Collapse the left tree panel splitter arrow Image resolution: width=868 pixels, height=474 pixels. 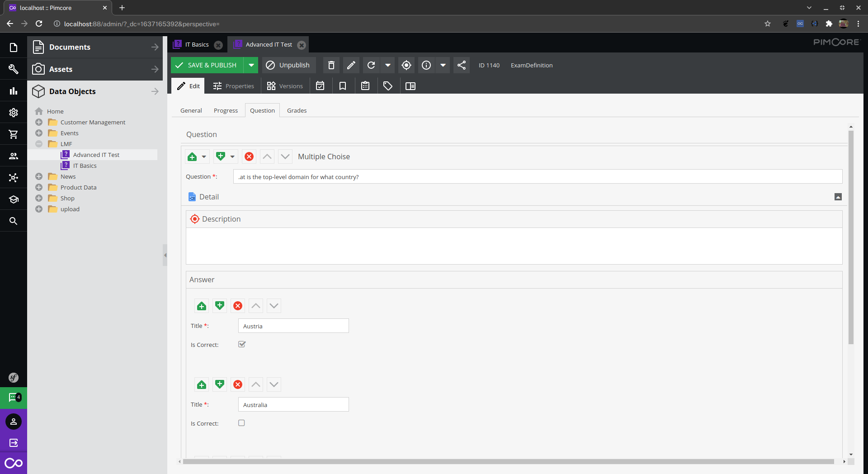pos(165,255)
